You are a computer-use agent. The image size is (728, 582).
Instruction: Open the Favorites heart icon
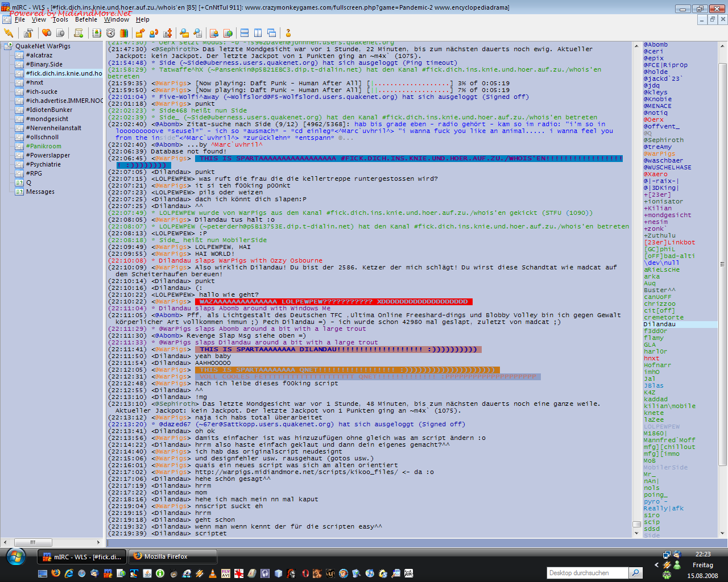pyautogui.click(x=47, y=33)
